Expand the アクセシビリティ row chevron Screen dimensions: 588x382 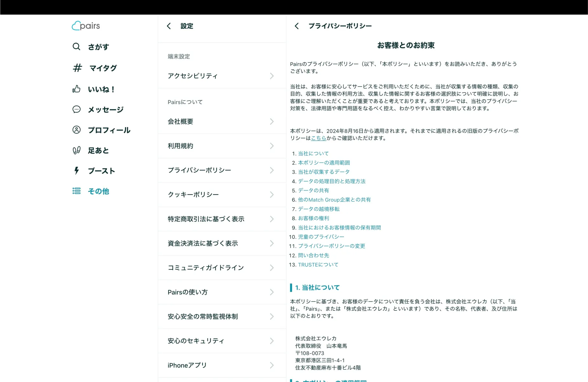272,76
